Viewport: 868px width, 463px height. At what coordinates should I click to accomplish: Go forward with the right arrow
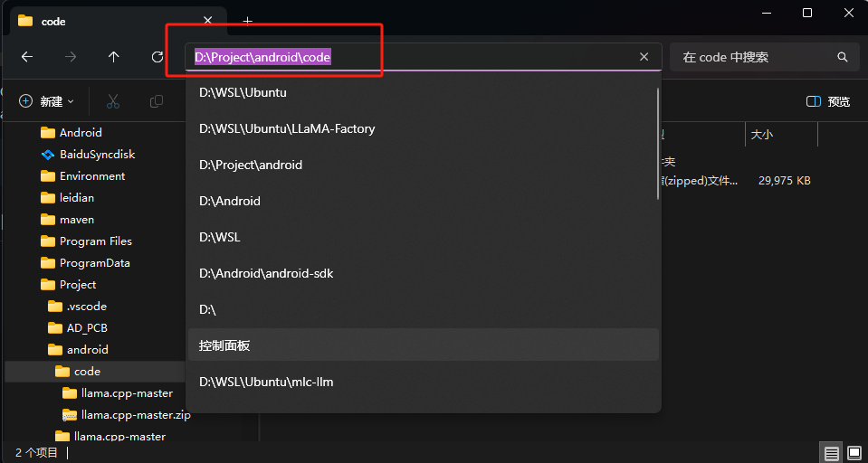coord(71,56)
